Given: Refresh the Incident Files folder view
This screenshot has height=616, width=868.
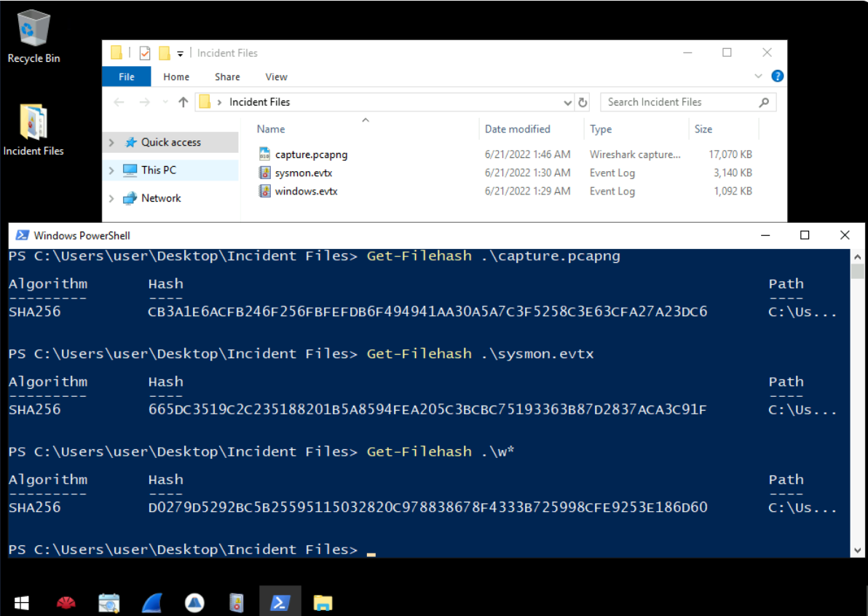Looking at the screenshot, I should 583,103.
